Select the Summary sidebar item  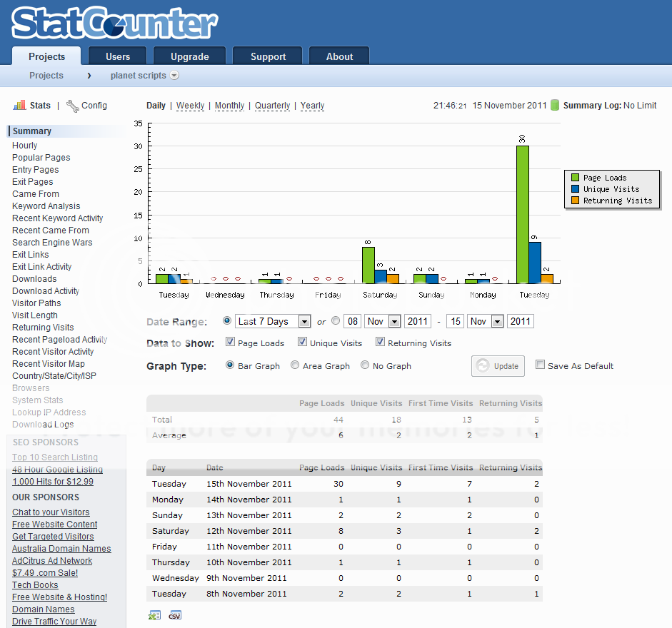pos(66,131)
